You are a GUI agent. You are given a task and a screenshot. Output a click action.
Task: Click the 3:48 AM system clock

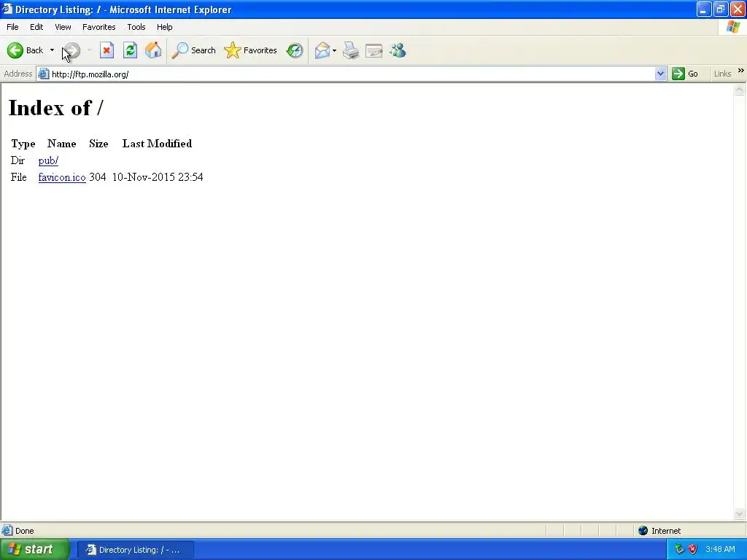point(720,550)
